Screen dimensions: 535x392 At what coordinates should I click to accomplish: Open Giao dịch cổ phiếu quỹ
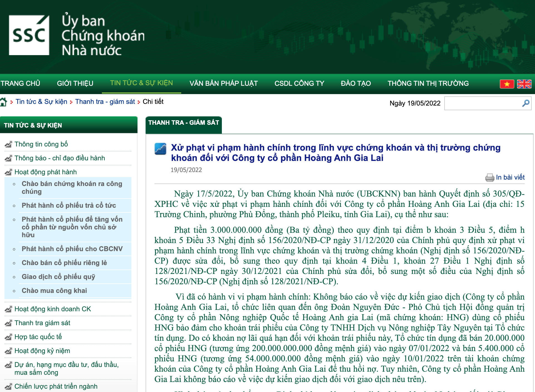[x=58, y=277]
